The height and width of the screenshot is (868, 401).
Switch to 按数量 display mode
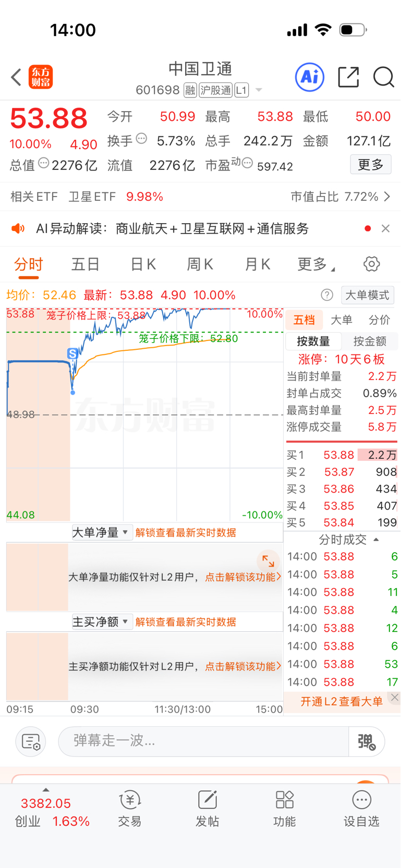click(x=314, y=341)
